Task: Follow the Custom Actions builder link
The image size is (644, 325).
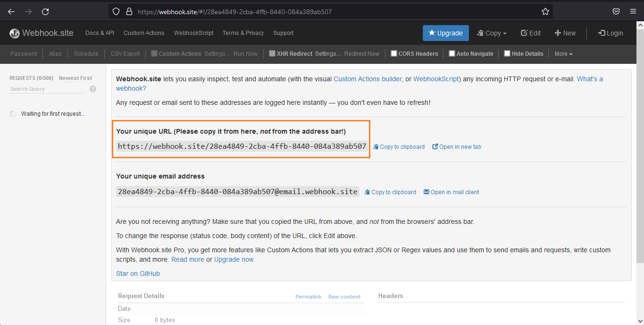Action: pyautogui.click(x=368, y=79)
